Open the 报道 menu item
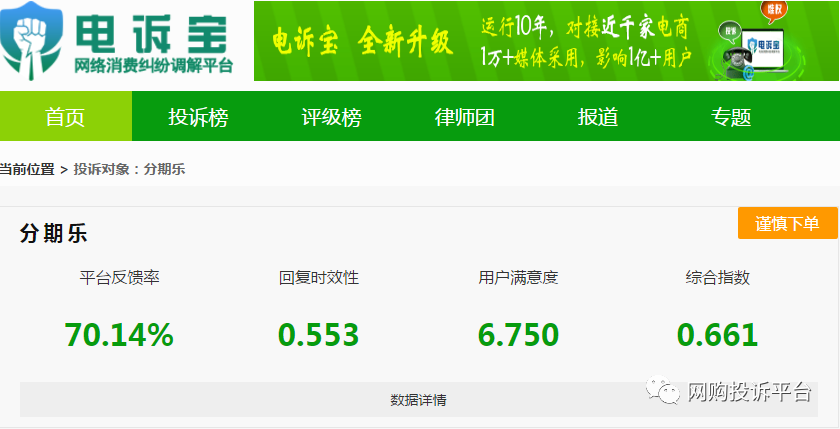The image size is (840, 429). coord(598,117)
